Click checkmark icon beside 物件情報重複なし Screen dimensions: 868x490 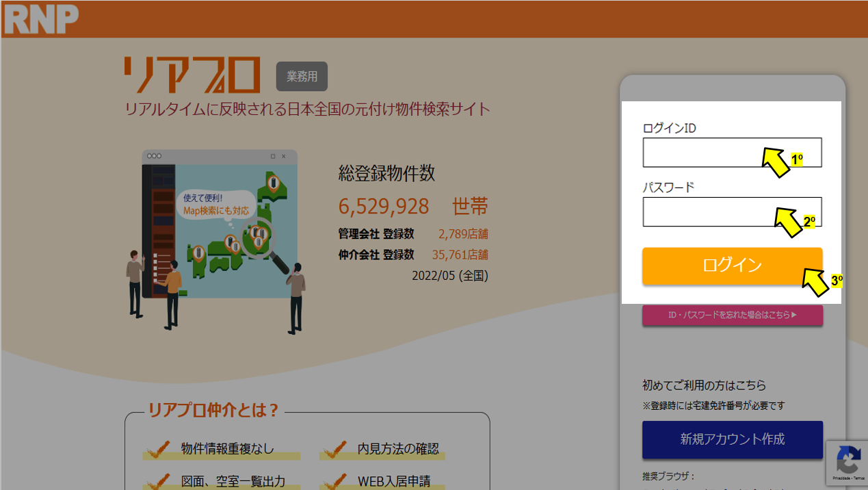[x=159, y=449]
